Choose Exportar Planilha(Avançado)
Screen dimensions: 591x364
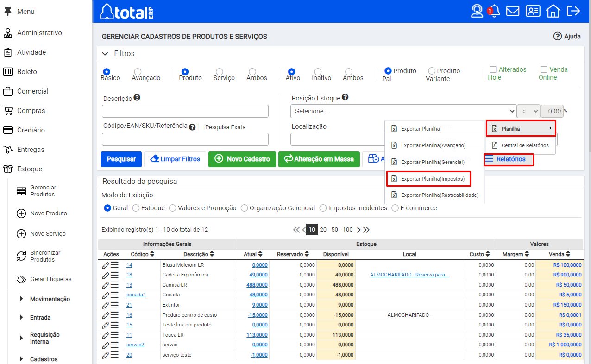pos(428,145)
